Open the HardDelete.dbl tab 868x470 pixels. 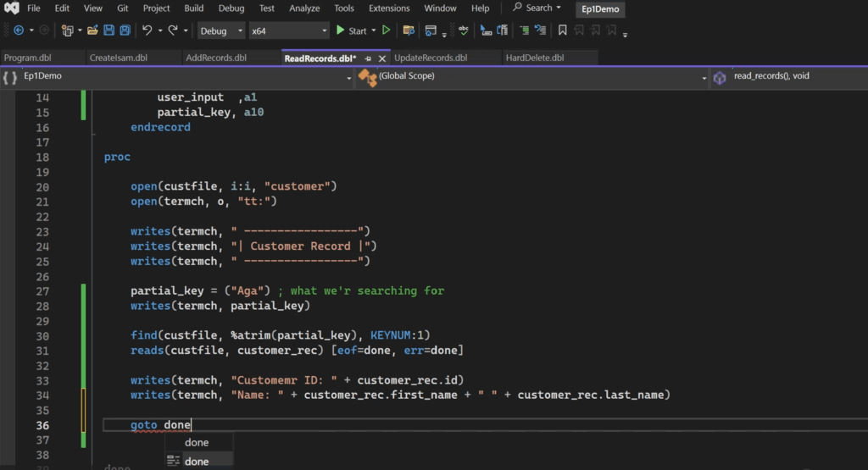tap(534, 58)
